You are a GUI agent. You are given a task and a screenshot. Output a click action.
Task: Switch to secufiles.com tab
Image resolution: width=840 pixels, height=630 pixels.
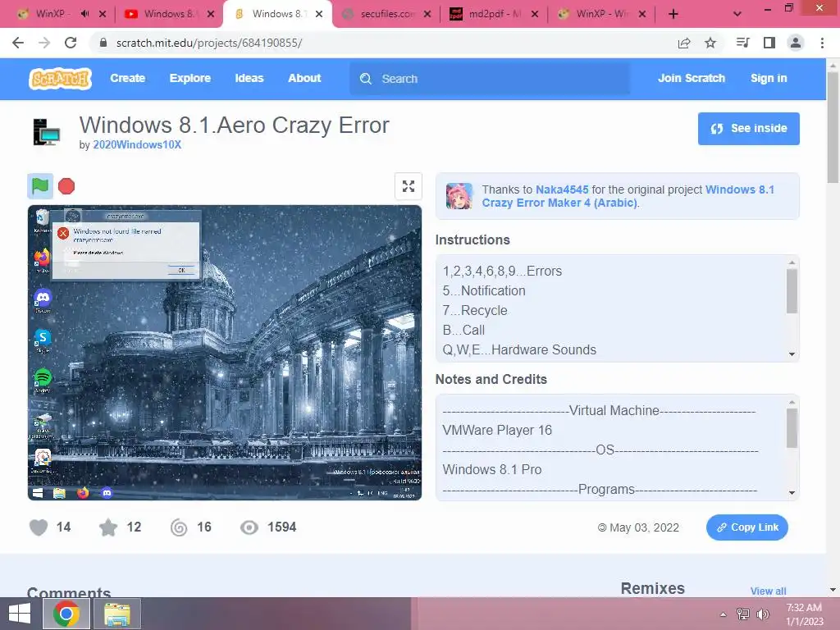[x=387, y=14]
